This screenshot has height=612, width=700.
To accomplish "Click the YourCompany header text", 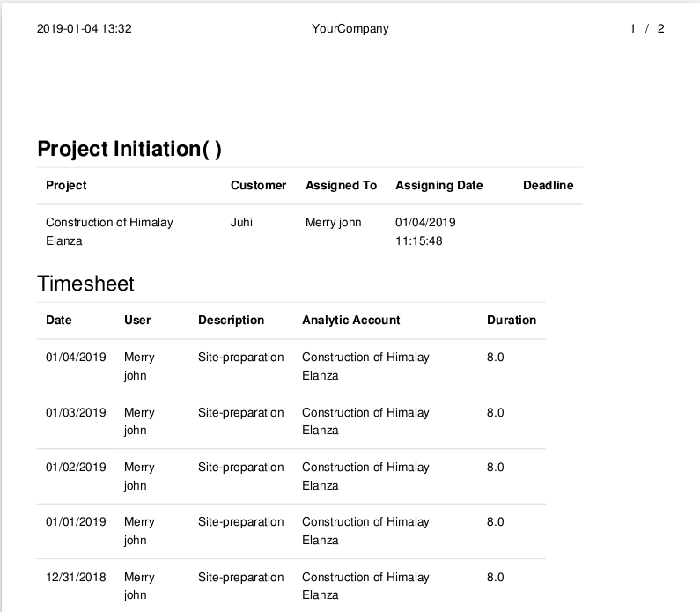I will [x=350, y=28].
